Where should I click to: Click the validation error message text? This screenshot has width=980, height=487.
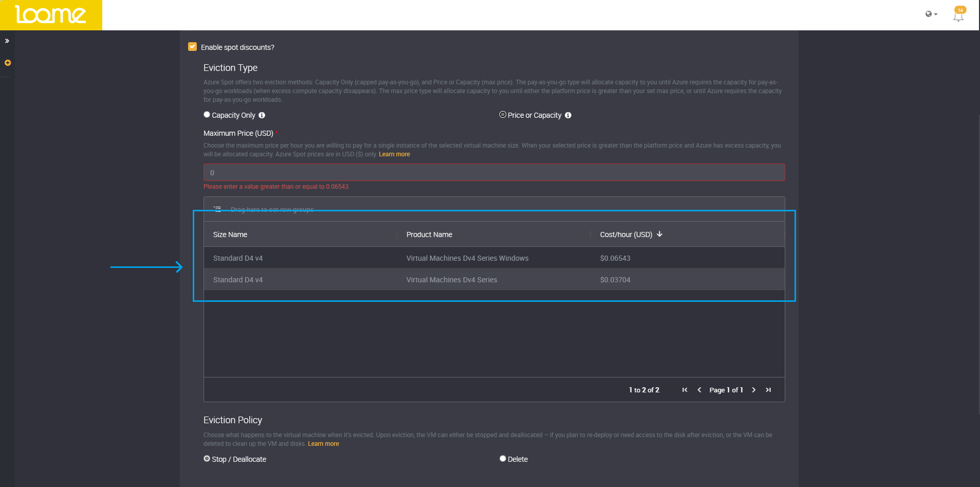[276, 187]
